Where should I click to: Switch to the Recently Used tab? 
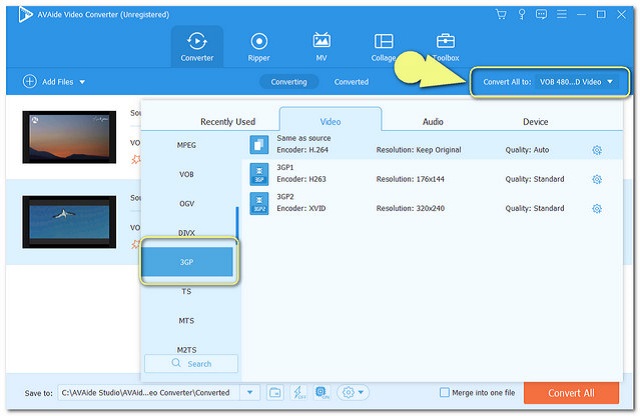[228, 122]
